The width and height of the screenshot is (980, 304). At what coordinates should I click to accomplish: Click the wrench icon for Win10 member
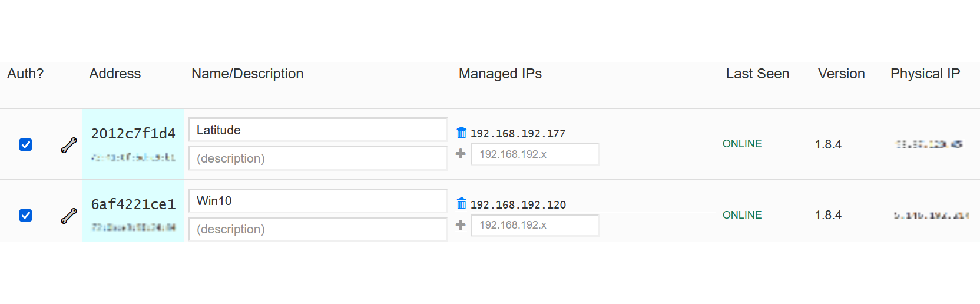69,216
